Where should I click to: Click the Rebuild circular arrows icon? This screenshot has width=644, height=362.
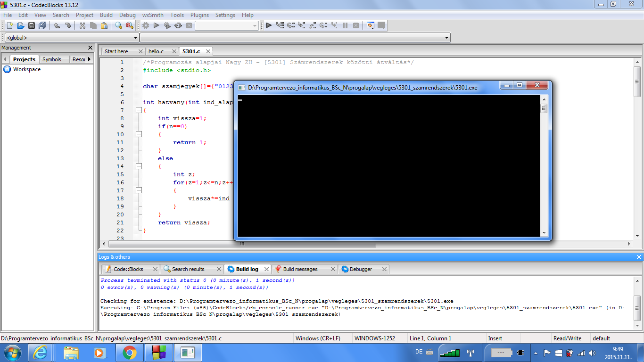tap(178, 25)
